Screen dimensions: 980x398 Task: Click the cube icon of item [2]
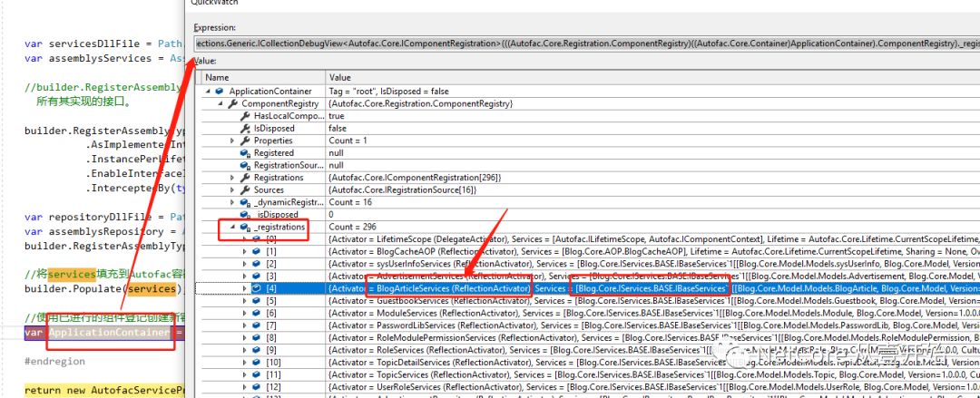[x=256, y=264]
